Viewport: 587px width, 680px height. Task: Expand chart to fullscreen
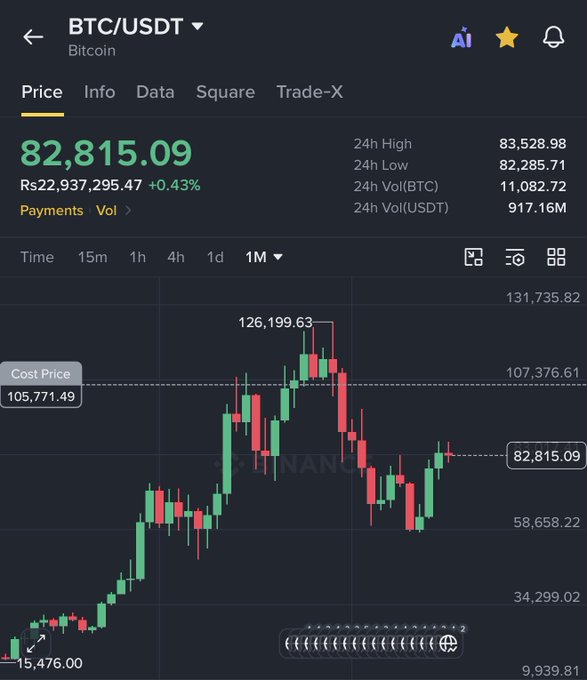click(36, 644)
